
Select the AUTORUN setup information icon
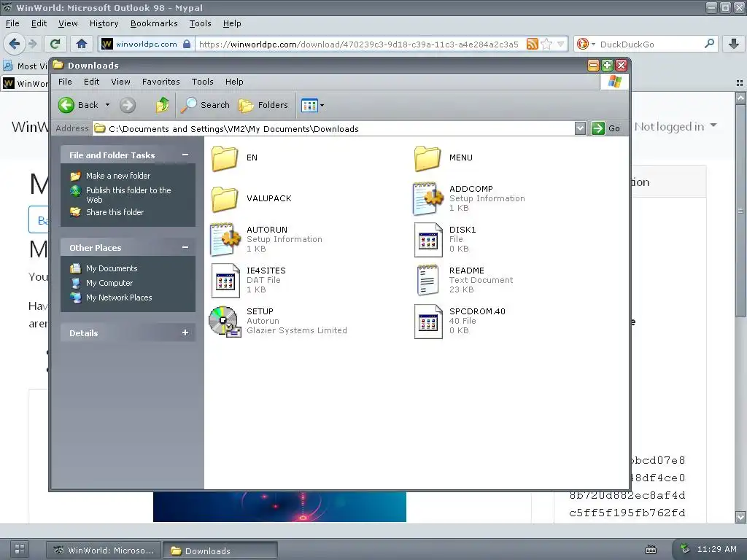[x=225, y=239]
